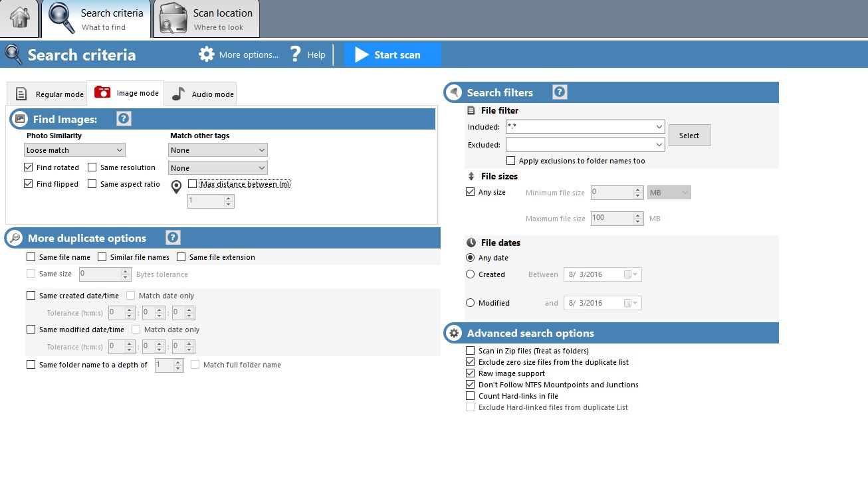Open the More options gear icon
This screenshot has height=489, width=868.
[207, 54]
